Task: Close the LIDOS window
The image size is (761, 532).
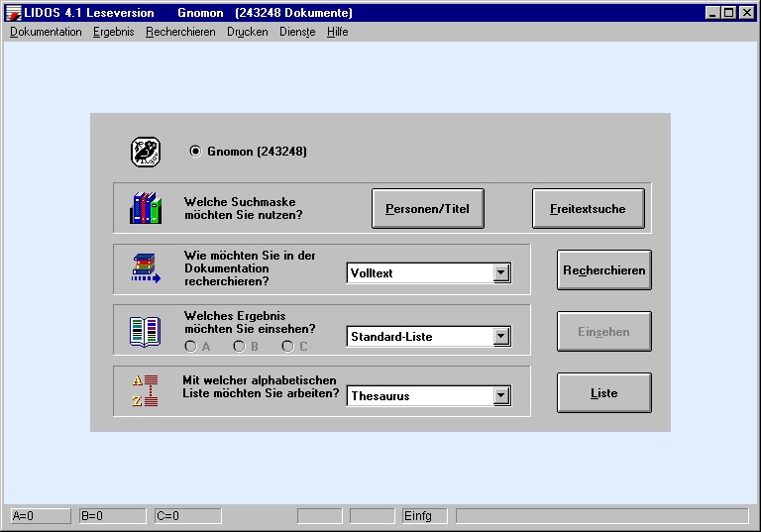Action: [747, 13]
